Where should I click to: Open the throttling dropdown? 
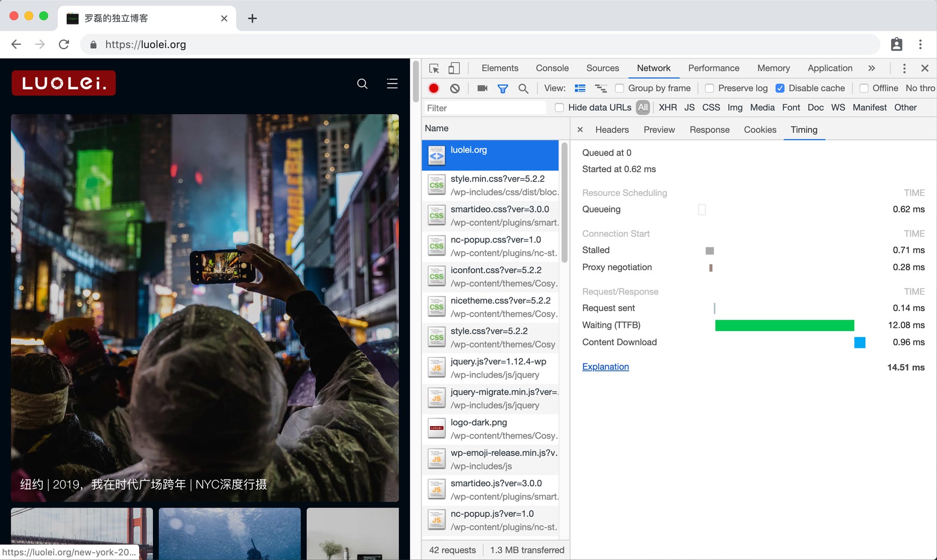pyautogui.click(x=920, y=88)
